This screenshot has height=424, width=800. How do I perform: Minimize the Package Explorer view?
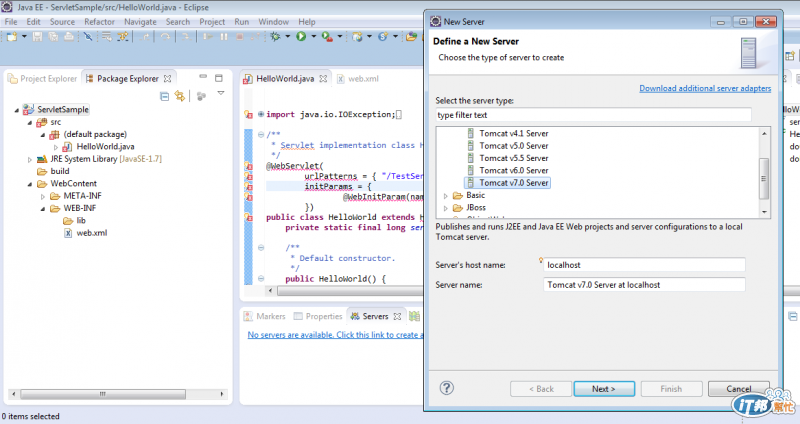203,77
